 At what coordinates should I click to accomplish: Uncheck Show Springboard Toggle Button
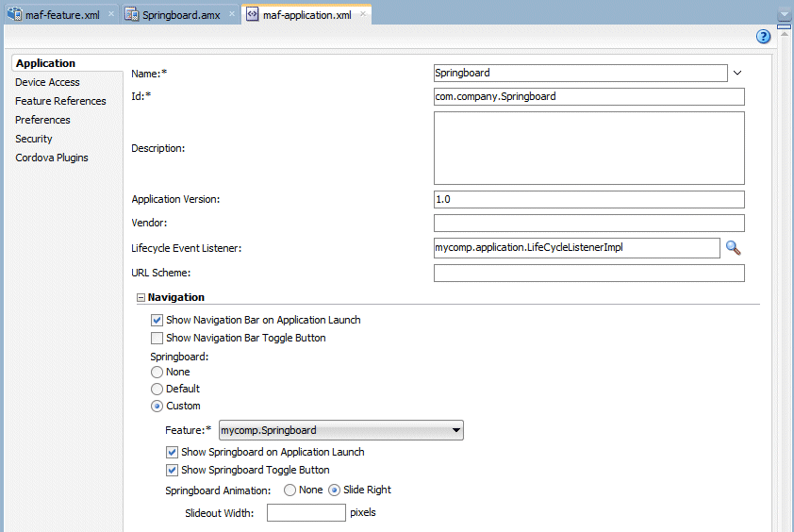[173, 470]
